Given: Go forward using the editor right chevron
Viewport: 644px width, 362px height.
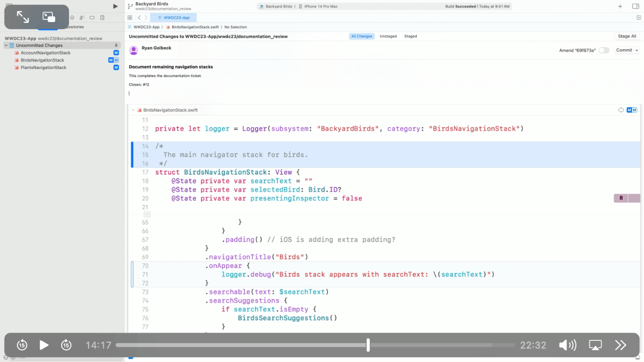Looking at the screenshot, I should [146, 17].
